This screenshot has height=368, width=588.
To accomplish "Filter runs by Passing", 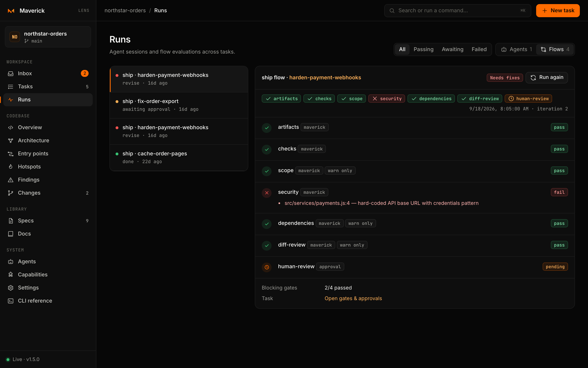I will pyautogui.click(x=423, y=49).
